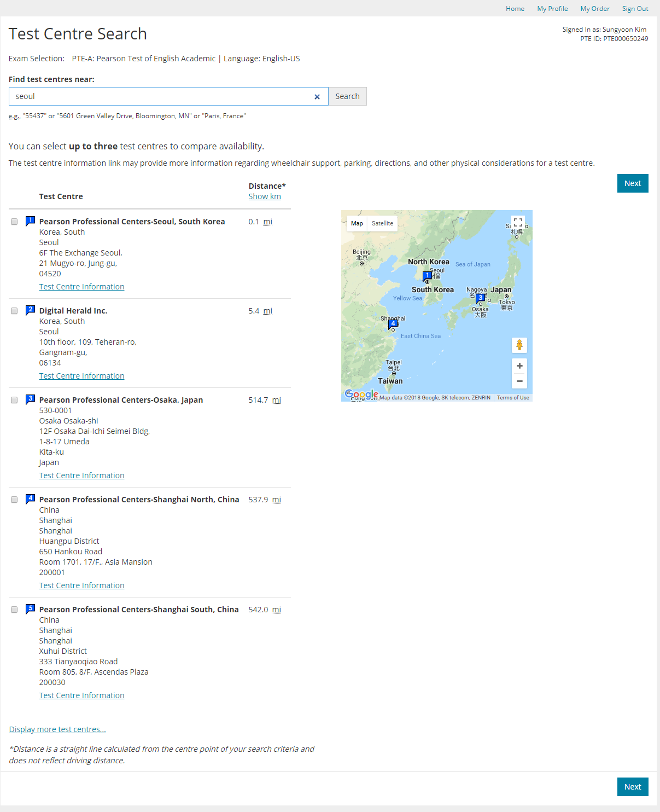Zoom out on the map

click(519, 381)
